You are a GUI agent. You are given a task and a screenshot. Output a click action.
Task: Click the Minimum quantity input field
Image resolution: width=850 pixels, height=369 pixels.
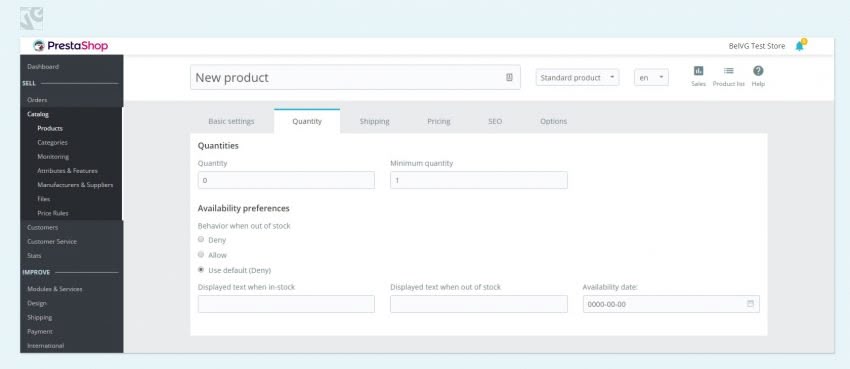click(479, 180)
